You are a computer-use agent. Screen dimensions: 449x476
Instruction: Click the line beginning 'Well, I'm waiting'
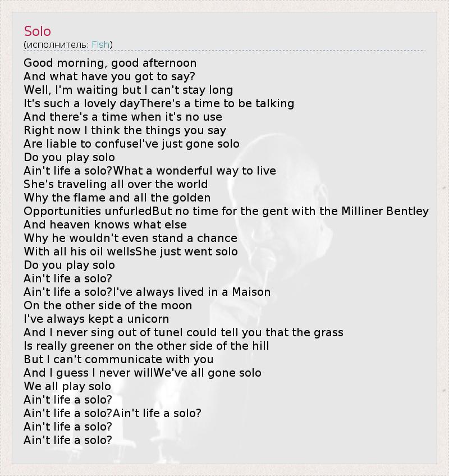coord(128,90)
